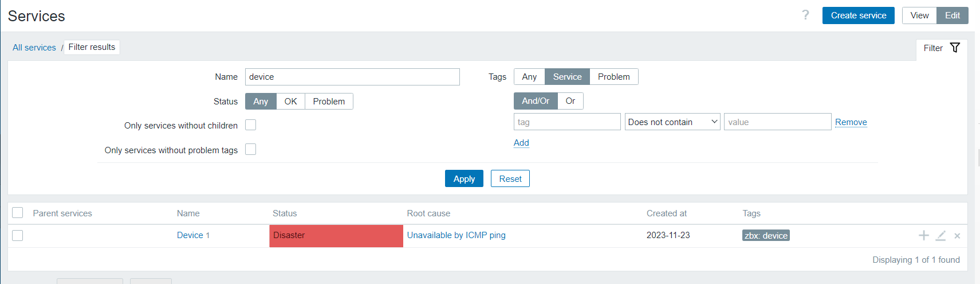
Task: Select all services with header checkbox
Action: (x=18, y=213)
